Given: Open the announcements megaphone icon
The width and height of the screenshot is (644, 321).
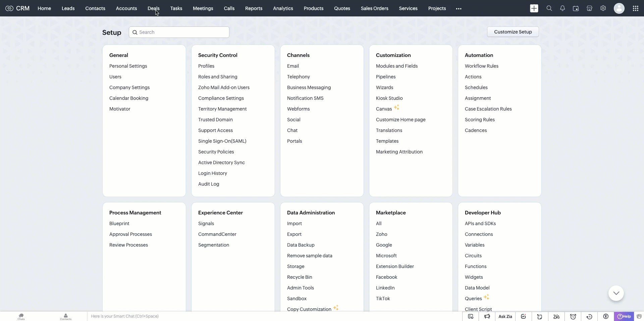Looking at the screenshot, I should [487, 317].
